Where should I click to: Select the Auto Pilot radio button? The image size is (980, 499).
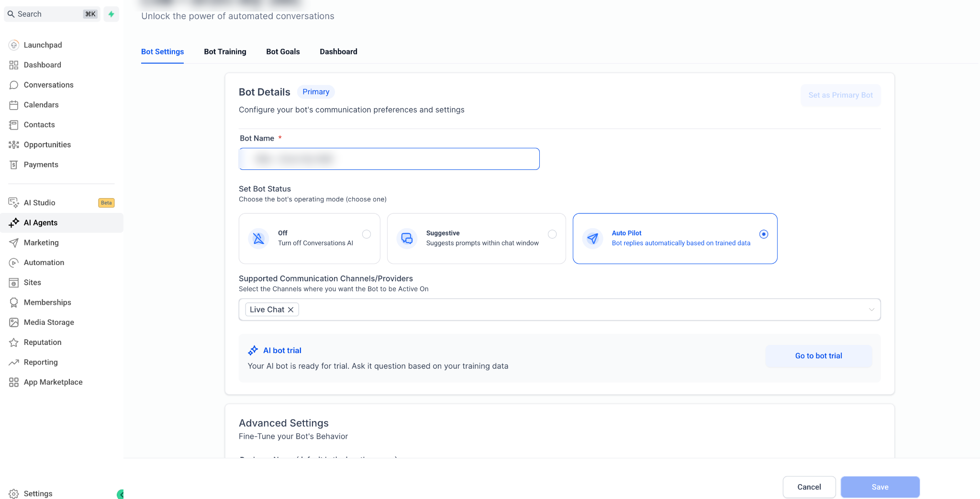coord(764,234)
